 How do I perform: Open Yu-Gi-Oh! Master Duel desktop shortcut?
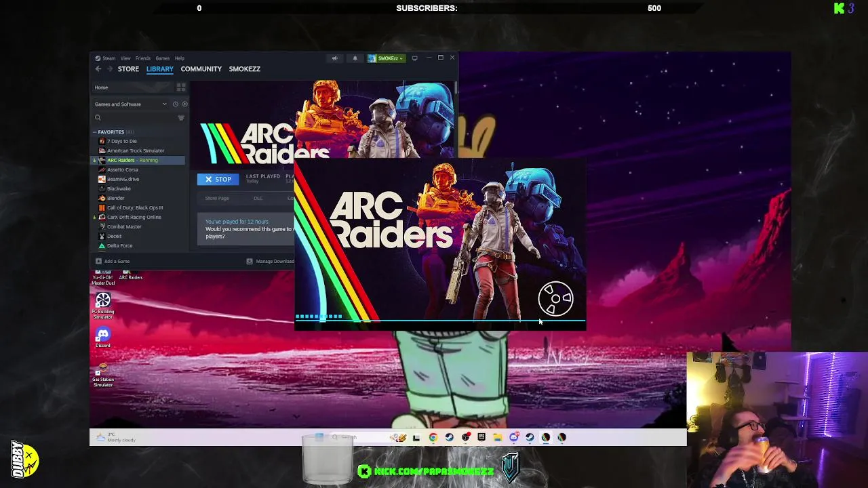103,277
